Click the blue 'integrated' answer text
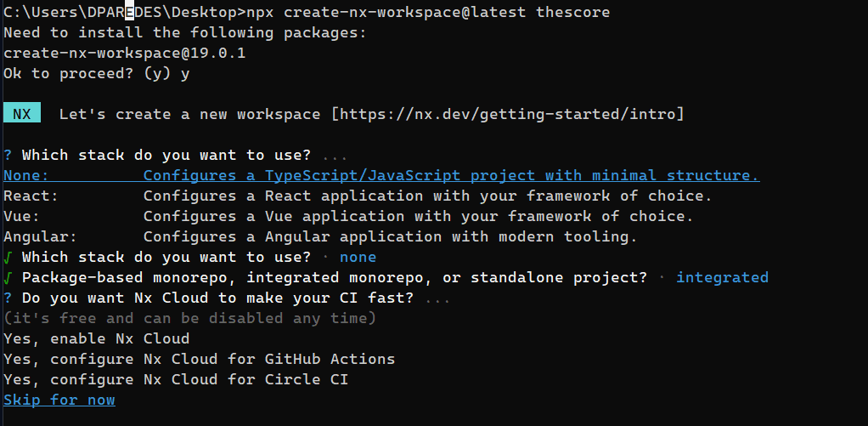Viewport: 868px width, 426px height. (x=722, y=277)
